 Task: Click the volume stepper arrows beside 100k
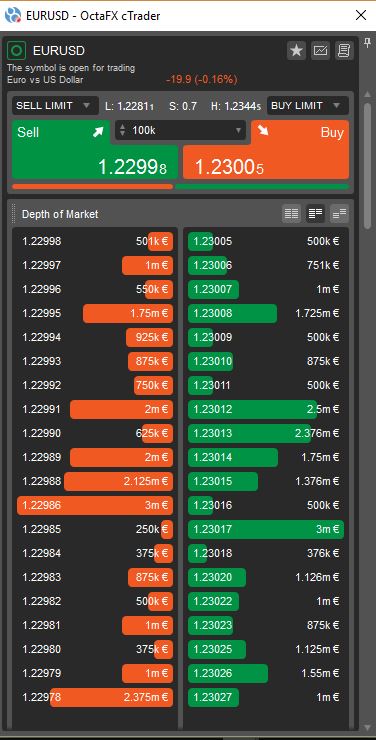[123, 130]
